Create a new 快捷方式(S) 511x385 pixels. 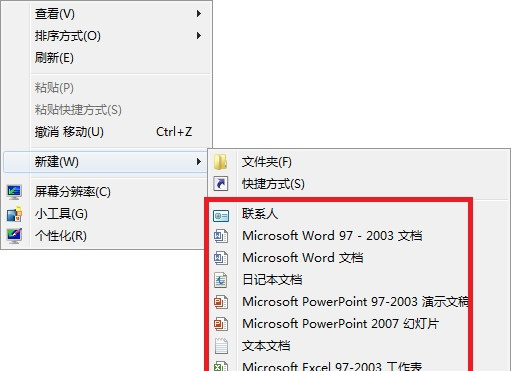coord(359,184)
